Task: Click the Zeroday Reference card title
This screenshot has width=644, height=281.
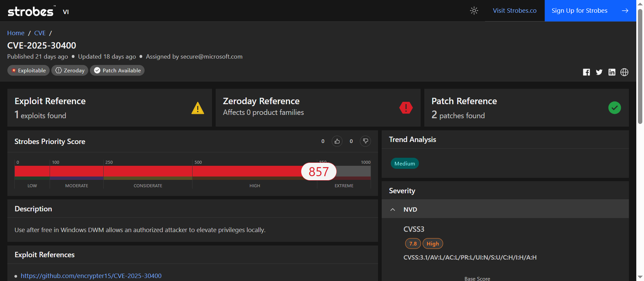Action: click(x=261, y=101)
